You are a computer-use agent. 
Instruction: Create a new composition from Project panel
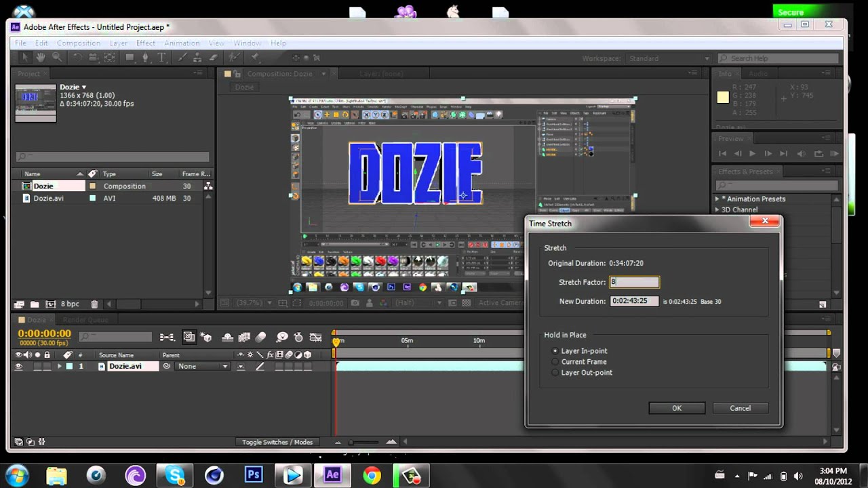tap(50, 304)
